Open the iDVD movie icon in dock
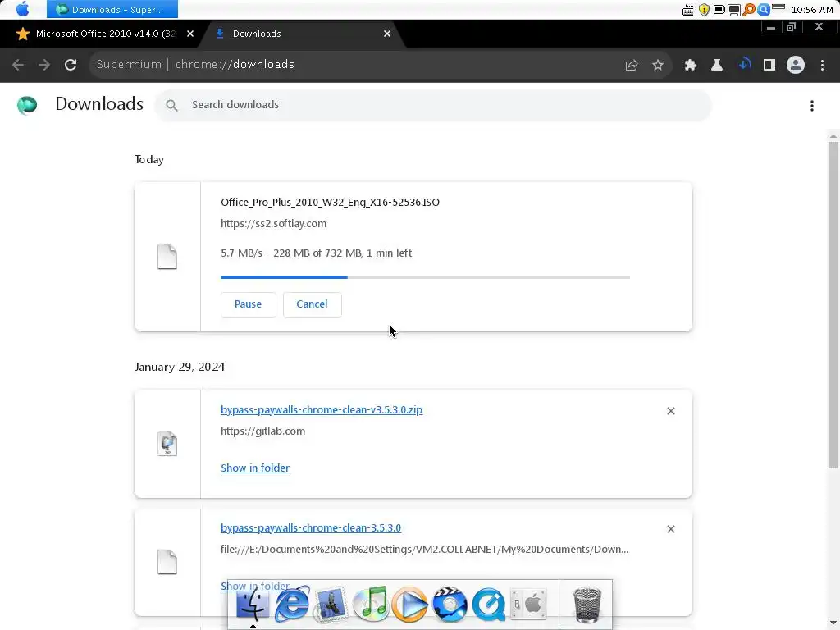 pyautogui.click(x=450, y=605)
